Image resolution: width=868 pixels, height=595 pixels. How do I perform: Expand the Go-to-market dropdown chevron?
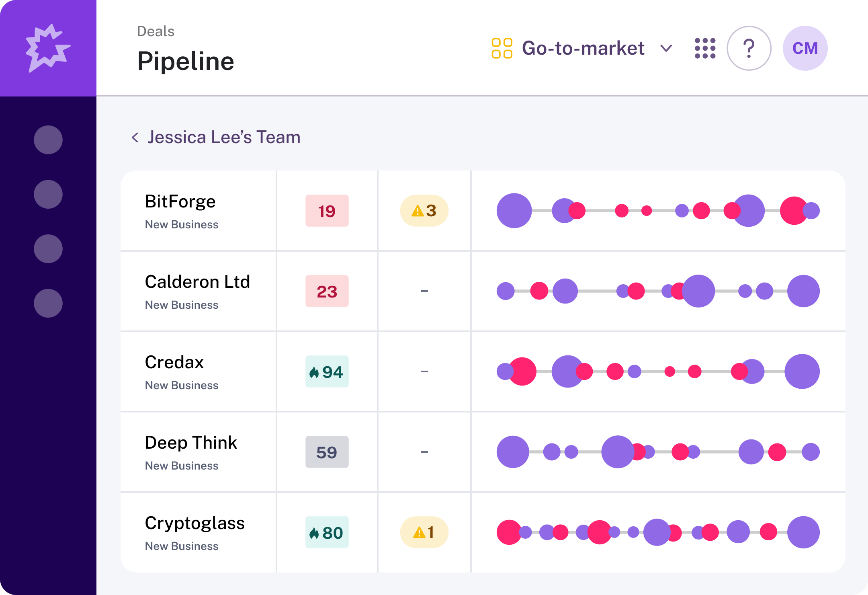pyautogui.click(x=666, y=49)
